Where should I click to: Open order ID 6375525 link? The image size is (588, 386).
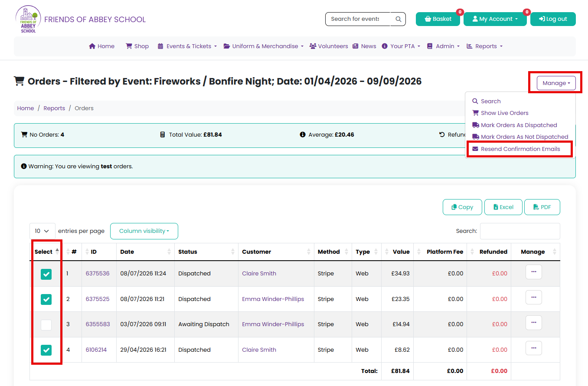tap(98, 299)
